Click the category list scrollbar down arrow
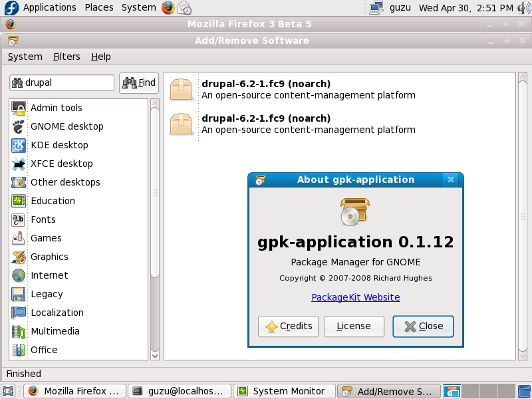This screenshot has height=399, width=532. pos(155,356)
